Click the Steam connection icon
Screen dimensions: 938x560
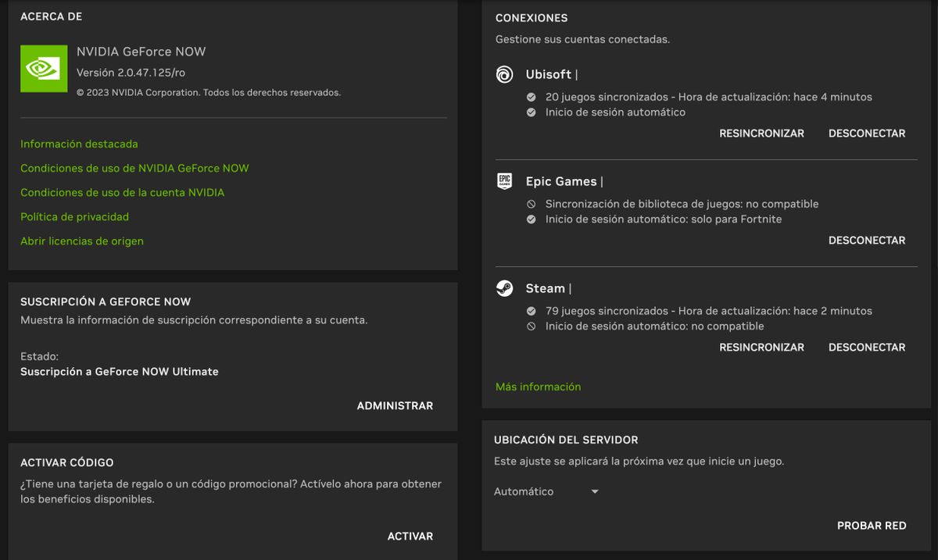pos(504,288)
